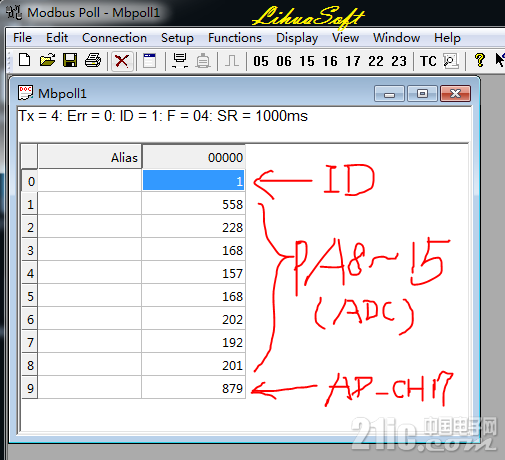Open the Help menu

click(x=447, y=38)
